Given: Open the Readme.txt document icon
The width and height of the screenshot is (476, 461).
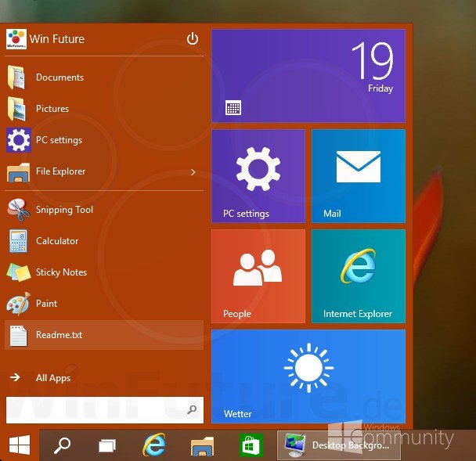Looking at the screenshot, I should click(x=18, y=336).
